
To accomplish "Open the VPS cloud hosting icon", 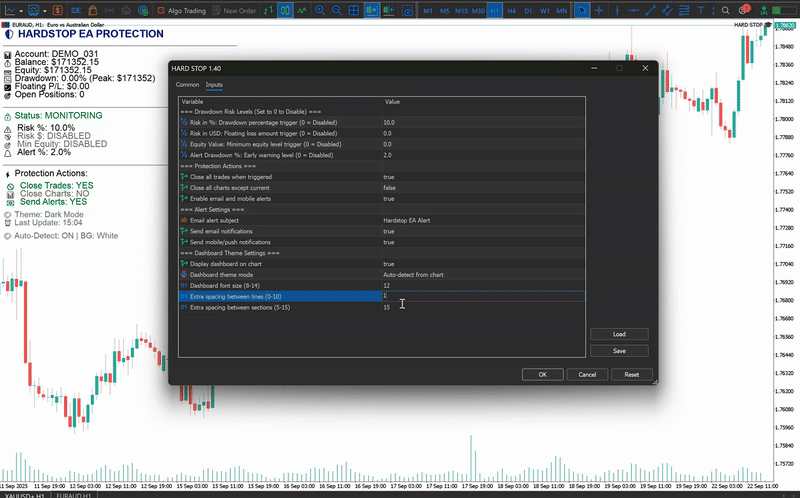I will [126, 10].
